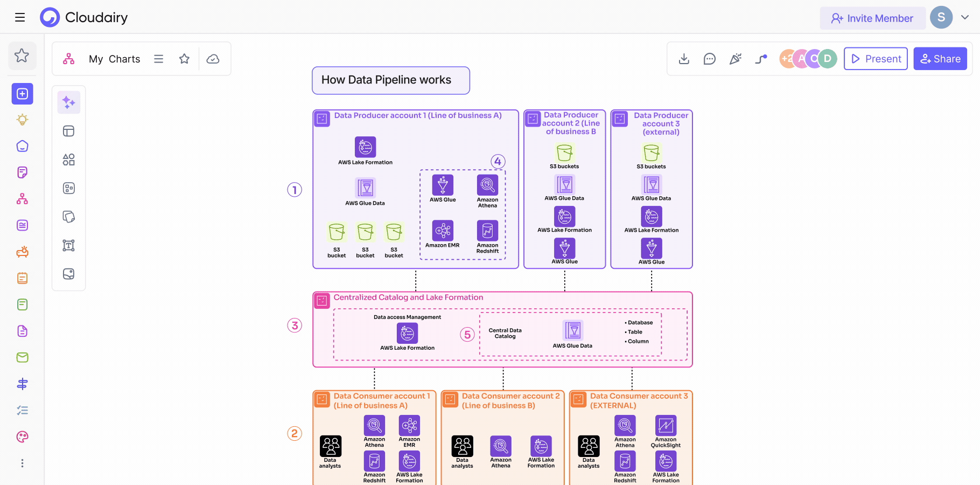The width and height of the screenshot is (980, 485).
Task: Open the hexagon shape sidebar icon
Action: point(23,146)
